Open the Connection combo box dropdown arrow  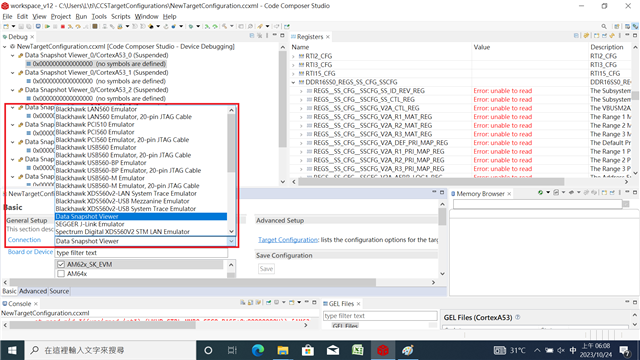pyautogui.click(x=231, y=241)
